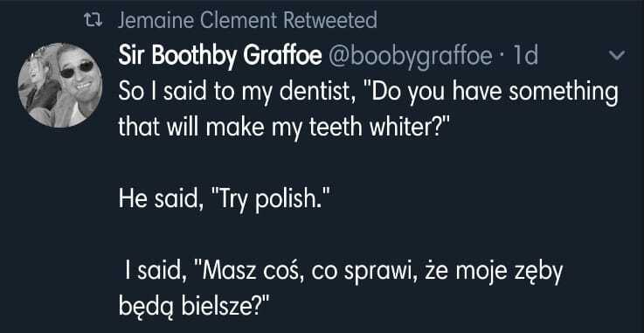Click the name "Jemaine Clement" above the tweet
Viewport: 644px width, 333px height.
[x=198, y=20]
